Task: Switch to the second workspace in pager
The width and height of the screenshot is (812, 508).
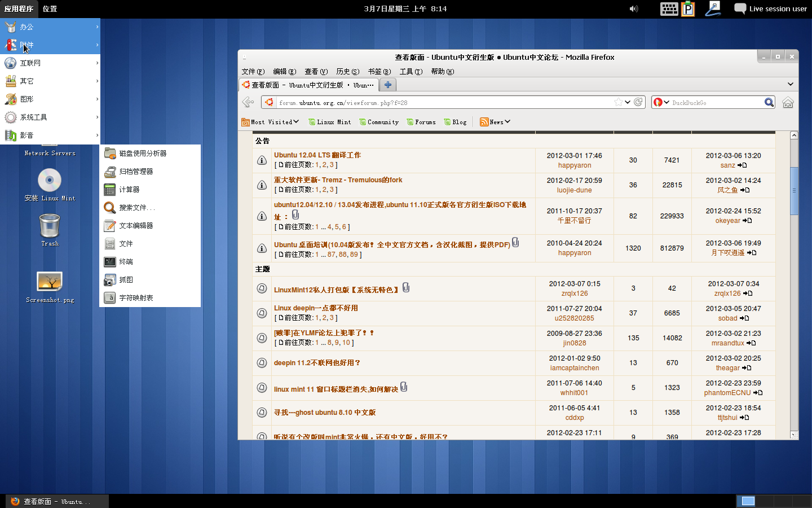Action: coord(766,501)
